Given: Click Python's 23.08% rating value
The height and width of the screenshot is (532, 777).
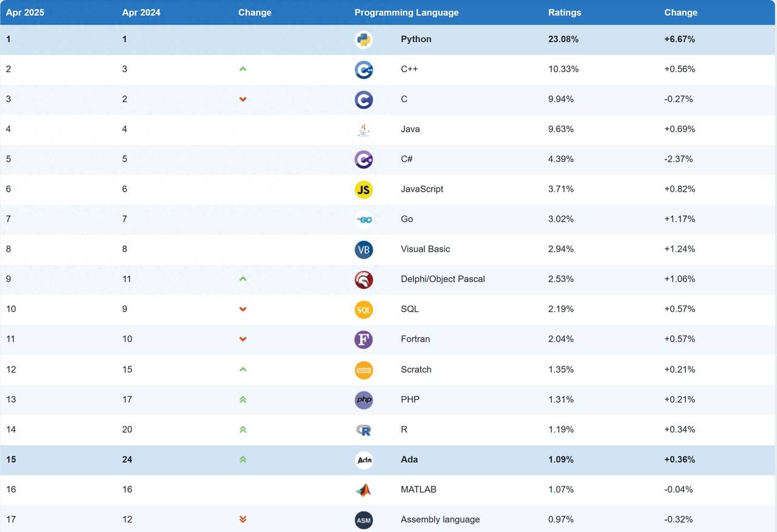Looking at the screenshot, I should tap(563, 39).
